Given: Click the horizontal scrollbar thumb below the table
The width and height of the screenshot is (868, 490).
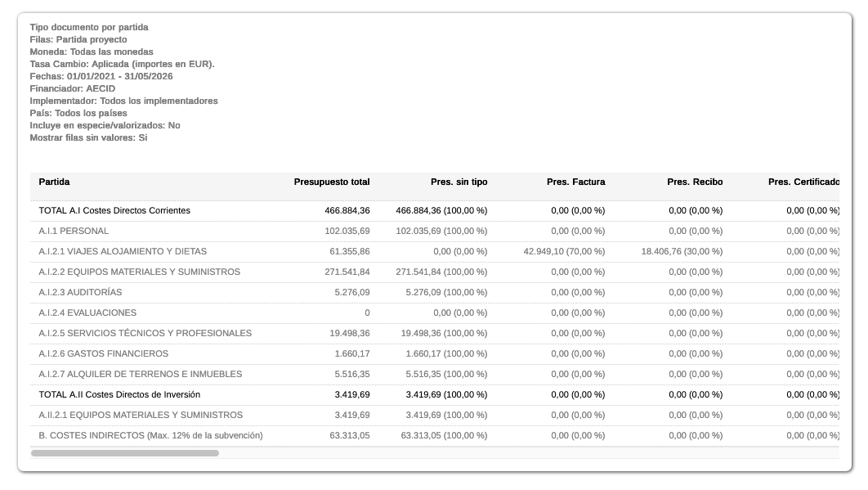Looking at the screenshot, I should pos(125,452).
